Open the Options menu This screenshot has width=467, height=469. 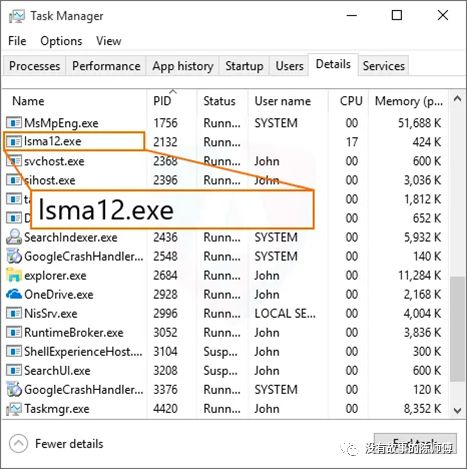click(61, 41)
